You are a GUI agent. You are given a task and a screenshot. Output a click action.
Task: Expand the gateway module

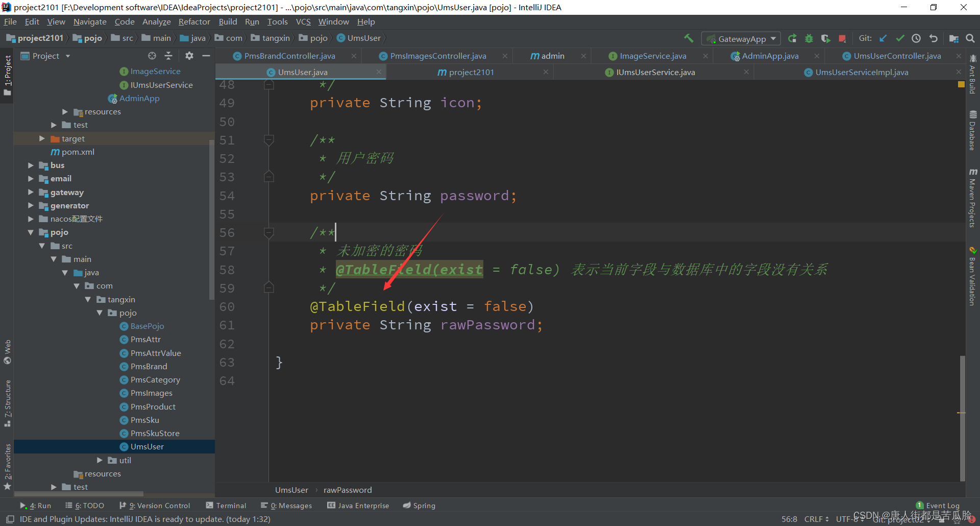tap(31, 192)
